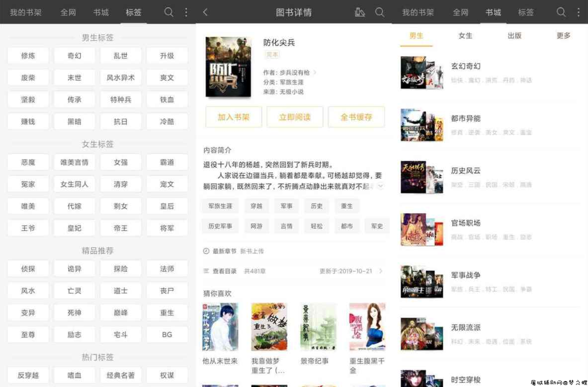Tap the 侦探 tag under 精品推荐
The height and width of the screenshot is (387, 588).
28,269
